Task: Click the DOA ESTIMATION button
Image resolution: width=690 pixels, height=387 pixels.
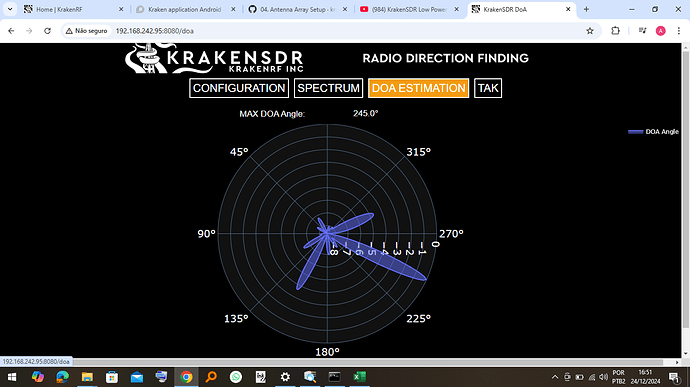Action: coord(418,88)
